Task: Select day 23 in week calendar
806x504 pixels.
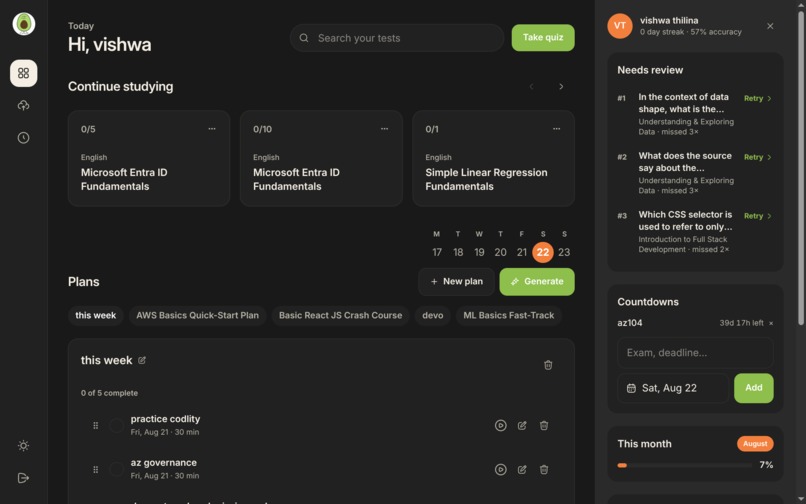Action: tap(564, 252)
